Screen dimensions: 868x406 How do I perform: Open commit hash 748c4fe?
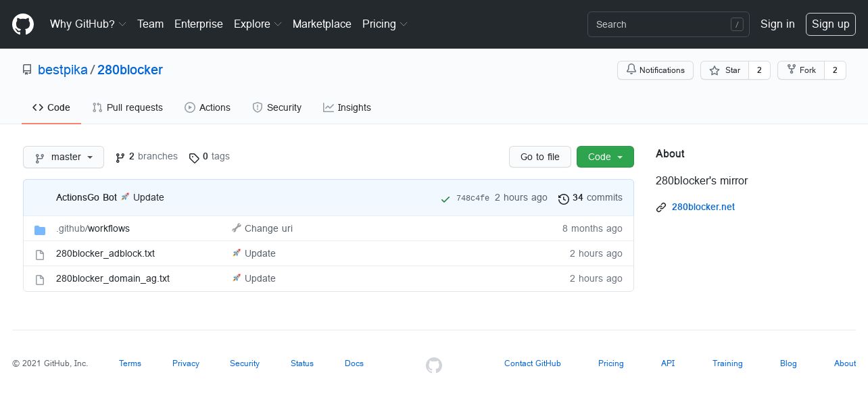(473, 198)
